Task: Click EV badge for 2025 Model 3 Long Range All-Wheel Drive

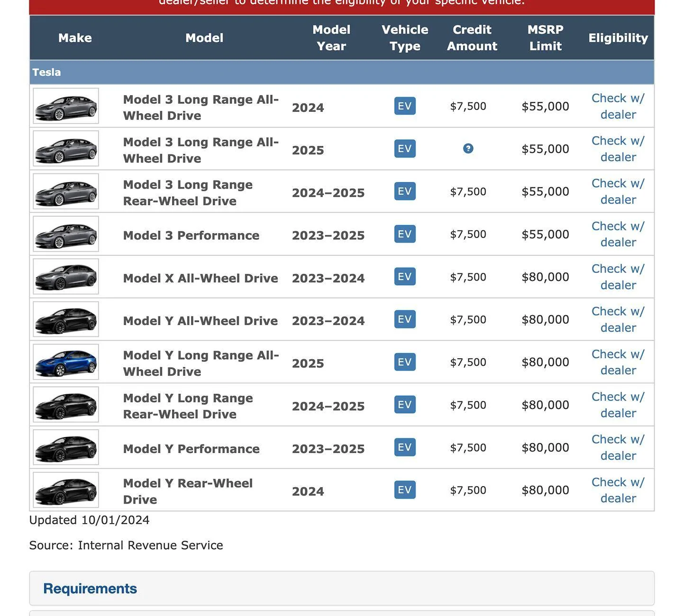Action: (405, 149)
